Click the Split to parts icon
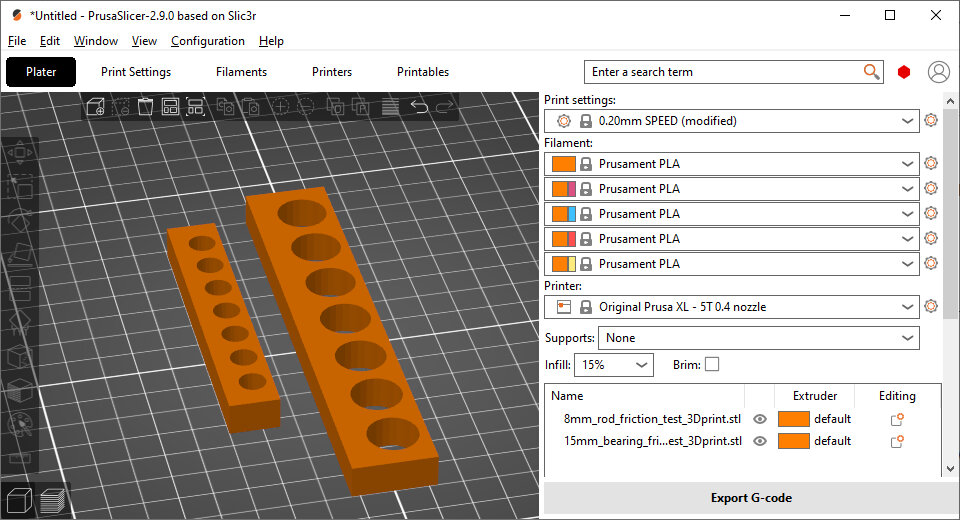Image resolution: width=960 pixels, height=520 pixels. coord(360,107)
